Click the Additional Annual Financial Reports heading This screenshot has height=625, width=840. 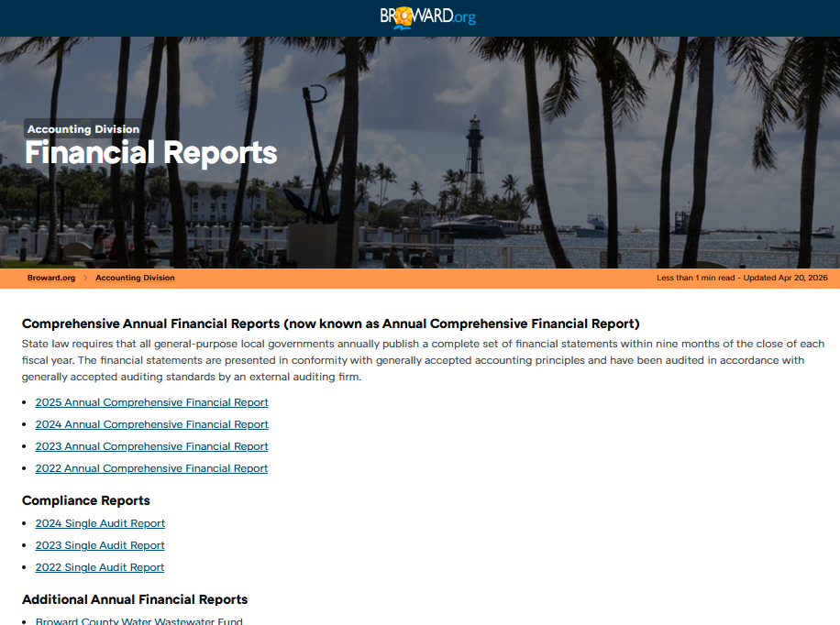coord(135,599)
